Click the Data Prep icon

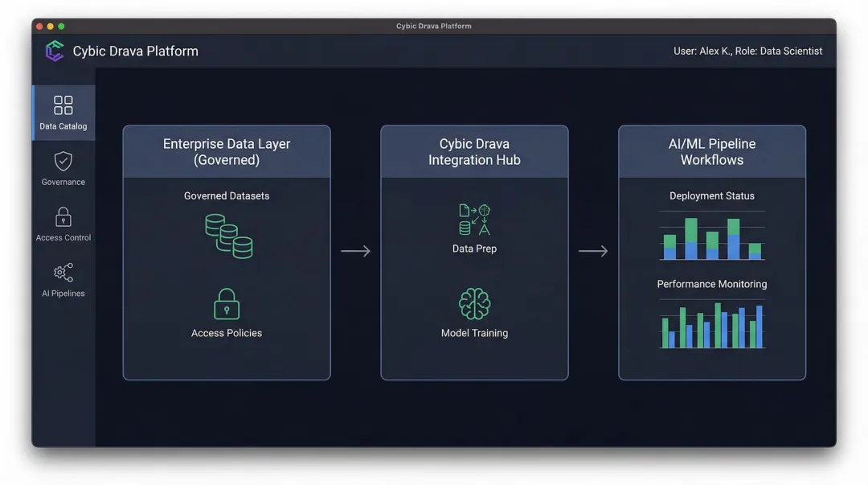(x=474, y=219)
